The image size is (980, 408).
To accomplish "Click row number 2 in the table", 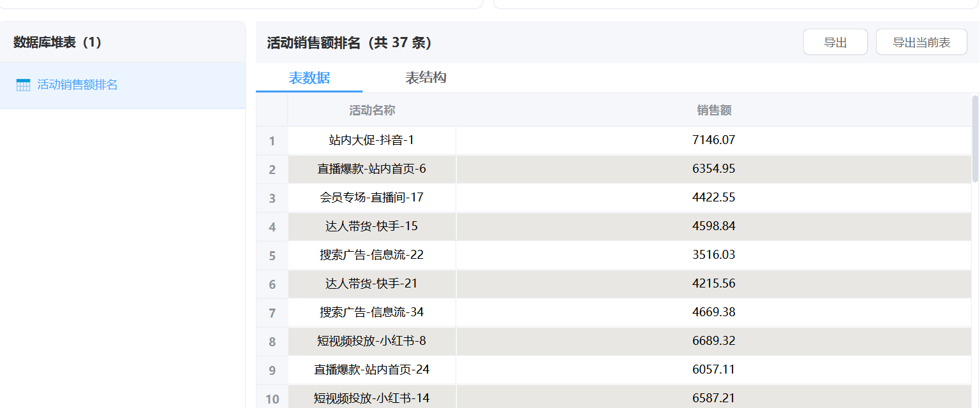I will pyautogui.click(x=272, y=170).
